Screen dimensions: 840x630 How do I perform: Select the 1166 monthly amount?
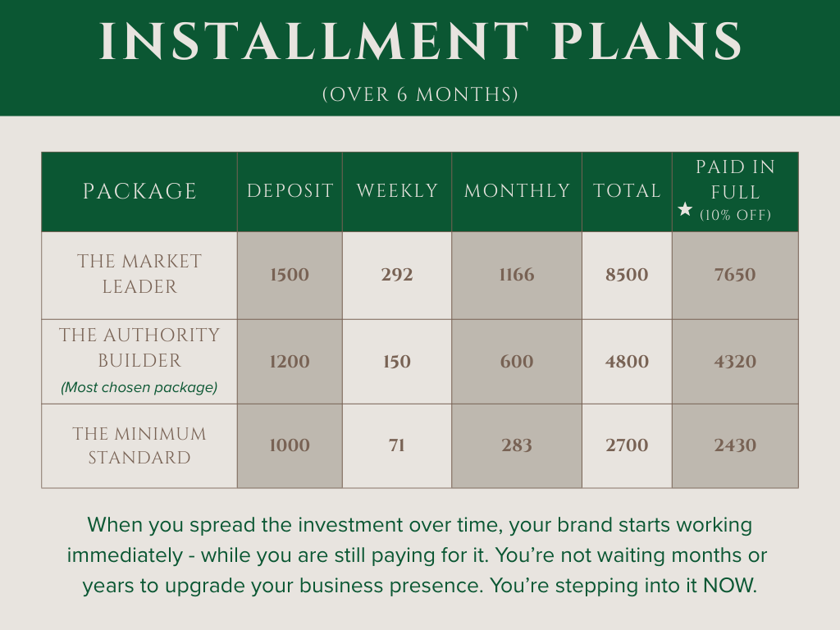[517, 275]
